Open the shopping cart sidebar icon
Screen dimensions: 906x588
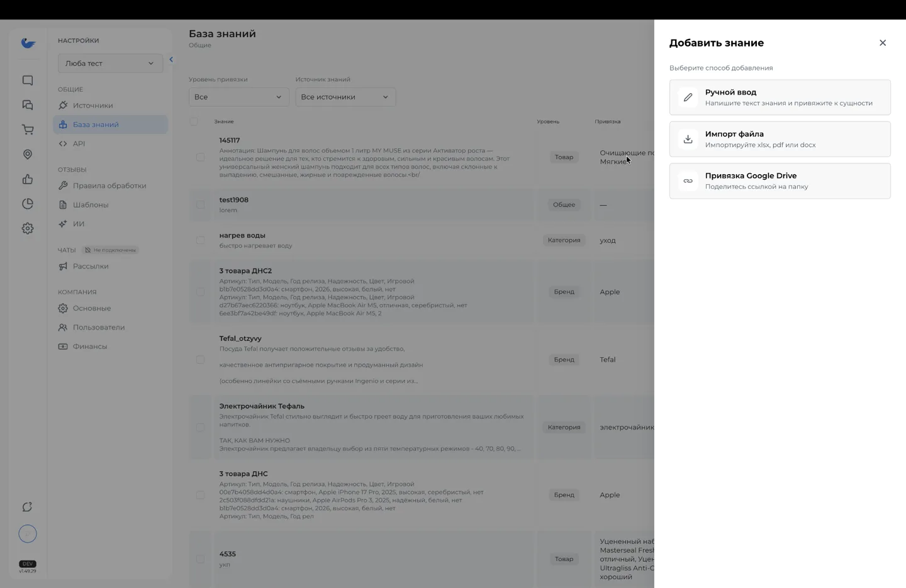[28, 130]
